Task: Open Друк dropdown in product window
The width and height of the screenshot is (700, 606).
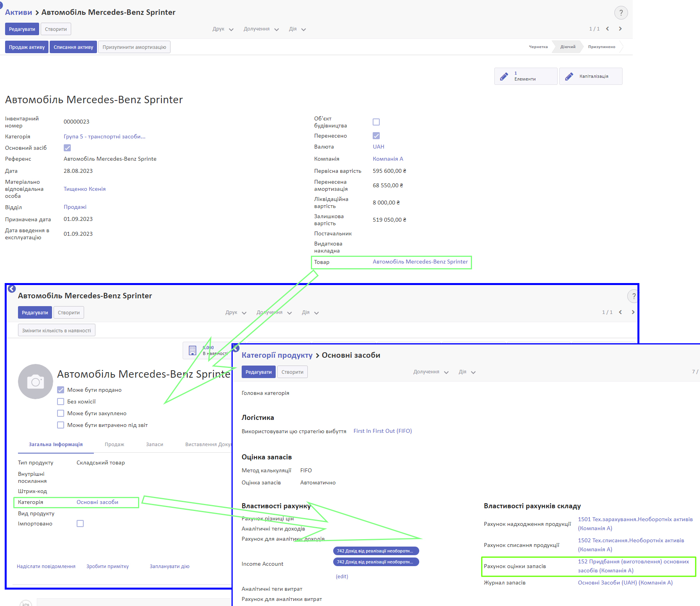Action: (236, 312)
